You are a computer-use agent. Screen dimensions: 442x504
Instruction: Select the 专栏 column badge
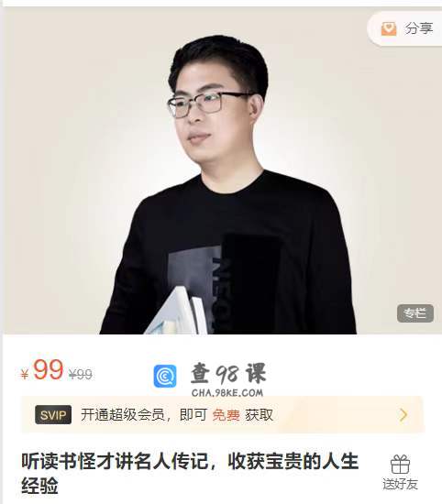(x=415, y=313)
